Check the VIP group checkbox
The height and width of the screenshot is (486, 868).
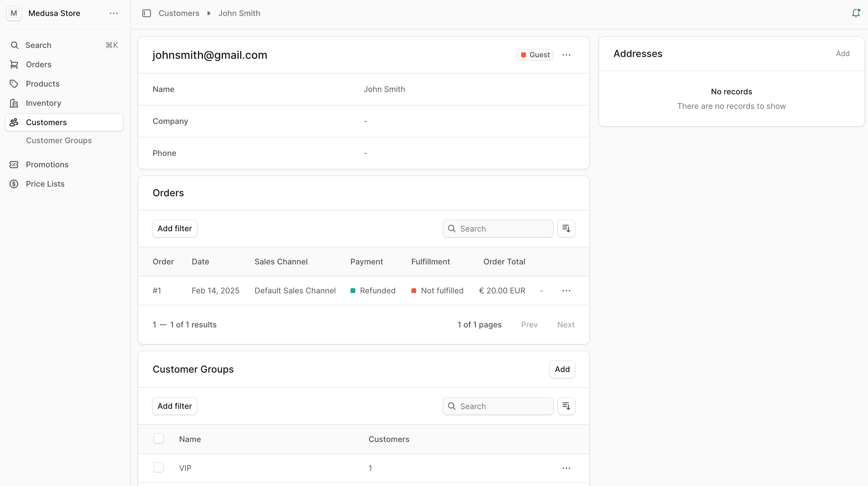(x=158, y=468)
